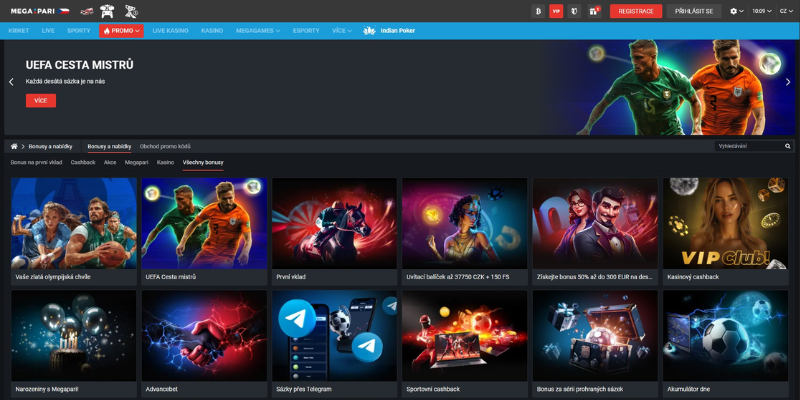Screen dimensions: 800x400
Task: Click the Indian Poker lotus icon
Action: (x=369, y=31)
